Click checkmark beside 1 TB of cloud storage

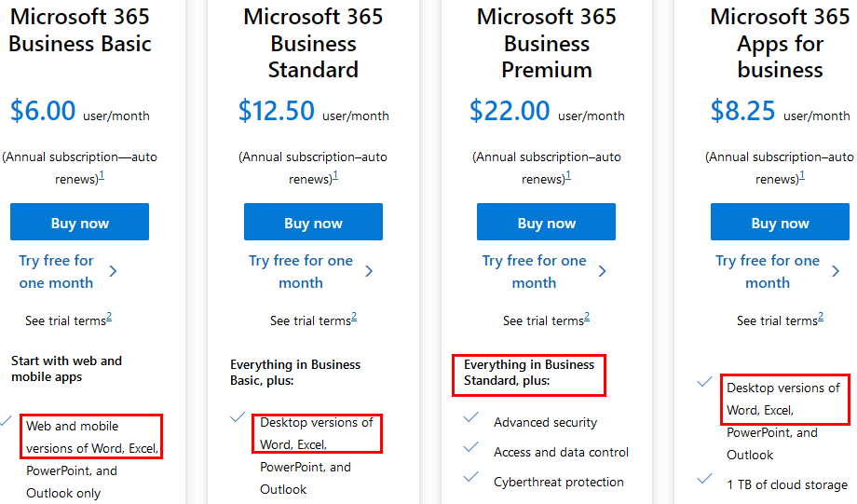[x=704, y=479]
